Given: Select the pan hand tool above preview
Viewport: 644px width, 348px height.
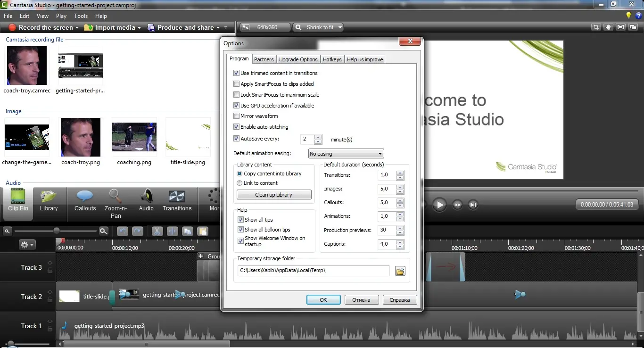Looking at the screenshot, I should 609,27.
